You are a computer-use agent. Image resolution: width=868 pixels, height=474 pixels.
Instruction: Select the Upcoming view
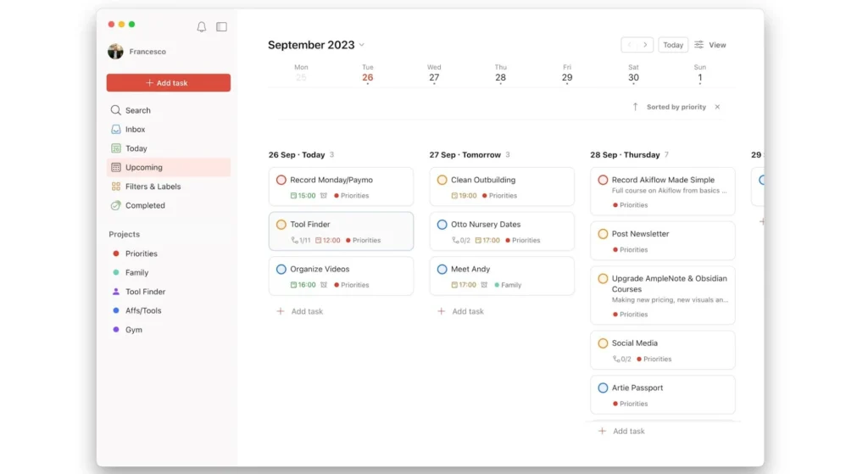(x=169, y=167)
